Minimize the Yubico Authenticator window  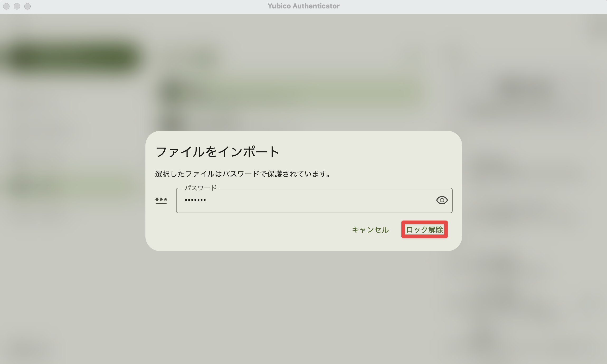coord(17,6)
